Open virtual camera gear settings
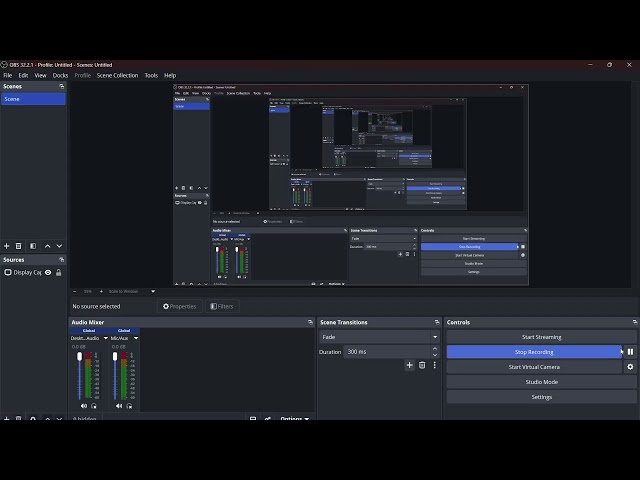Screen dimensions: 640x480 coord(630,367)
